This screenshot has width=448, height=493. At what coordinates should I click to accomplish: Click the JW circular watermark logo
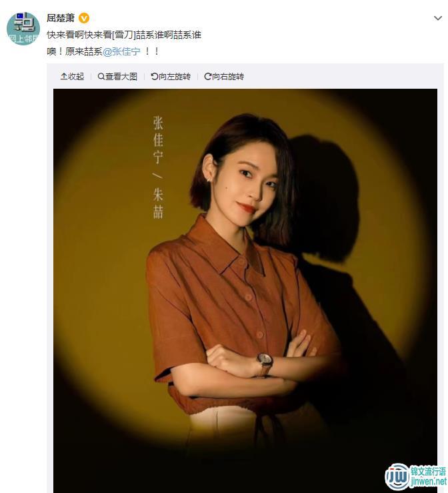[x=397, y=477]
